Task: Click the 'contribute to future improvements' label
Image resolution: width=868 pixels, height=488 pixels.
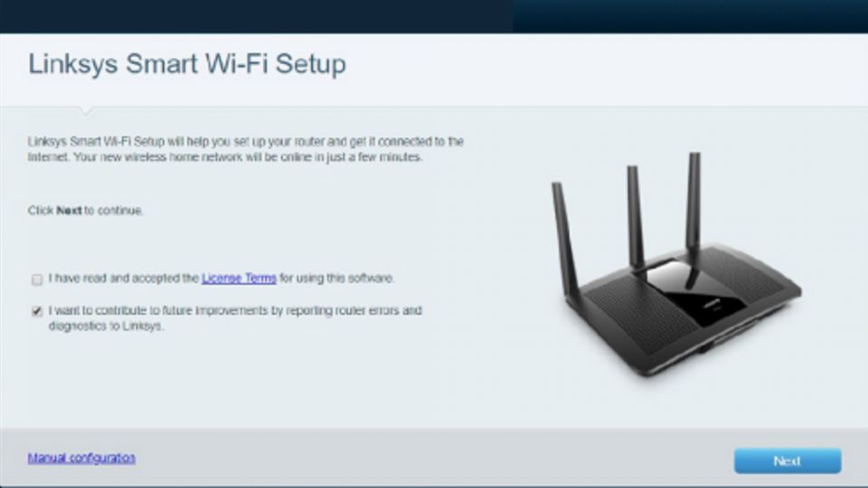Action: tap(235, 318)
